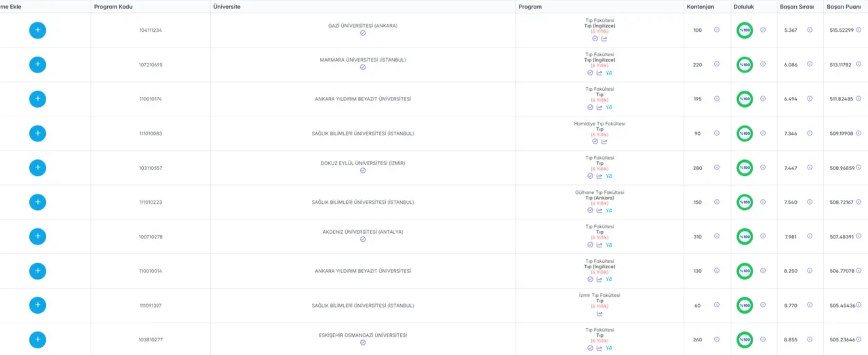Screen dimensions: 868x355
Task: Show info beside the occupancy circle in row 100710278
Action: pyautogui.click(x=763, y=236)
